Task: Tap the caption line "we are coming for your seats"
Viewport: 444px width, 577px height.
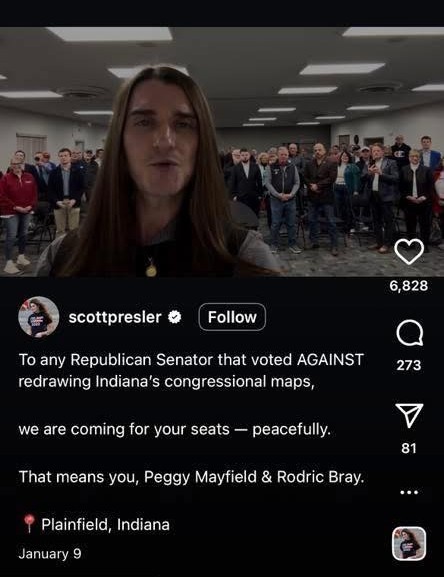Action: 174,429
